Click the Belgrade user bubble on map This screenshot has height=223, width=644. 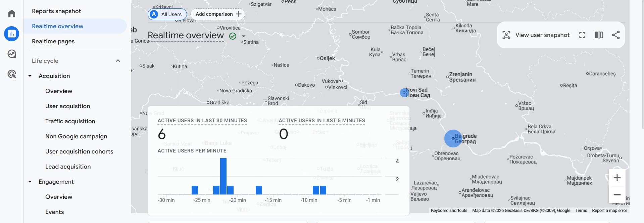453,138
